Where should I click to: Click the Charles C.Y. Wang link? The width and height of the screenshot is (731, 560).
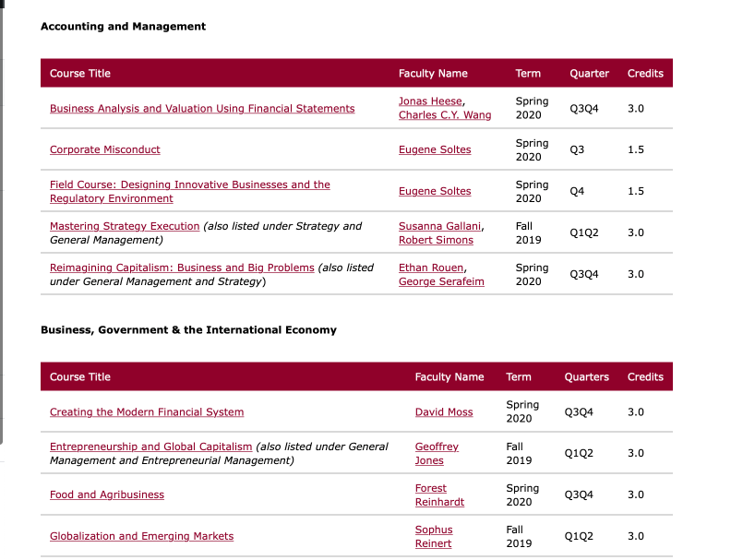pyautogui.click(x=445, y=115)
